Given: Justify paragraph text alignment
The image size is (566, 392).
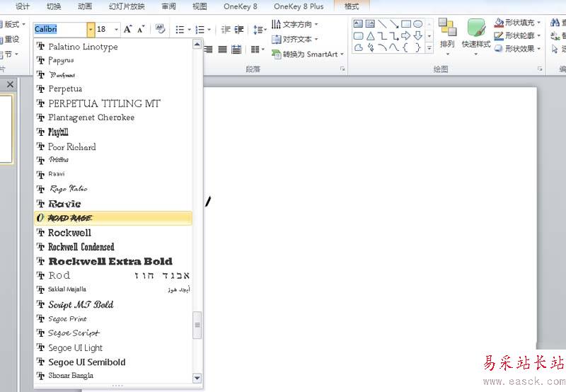Looking at the screenshot, I should coord(222,49).
